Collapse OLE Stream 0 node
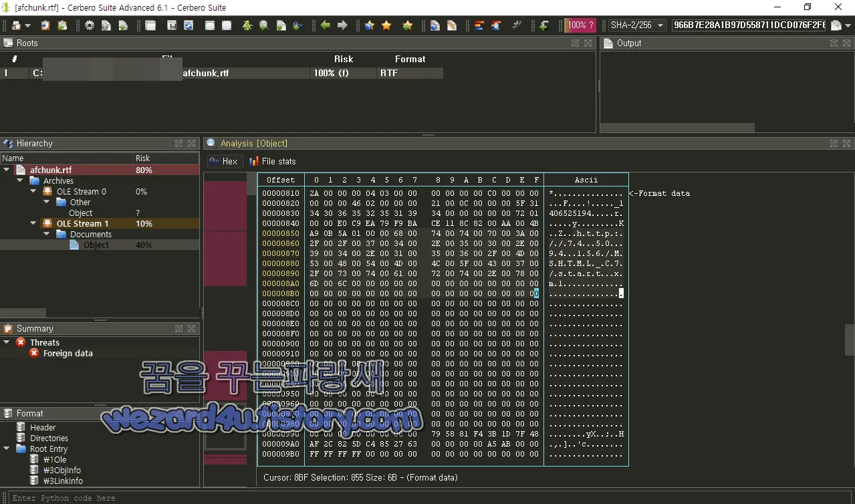Screen dimensions: 855x504 [33, 191]
